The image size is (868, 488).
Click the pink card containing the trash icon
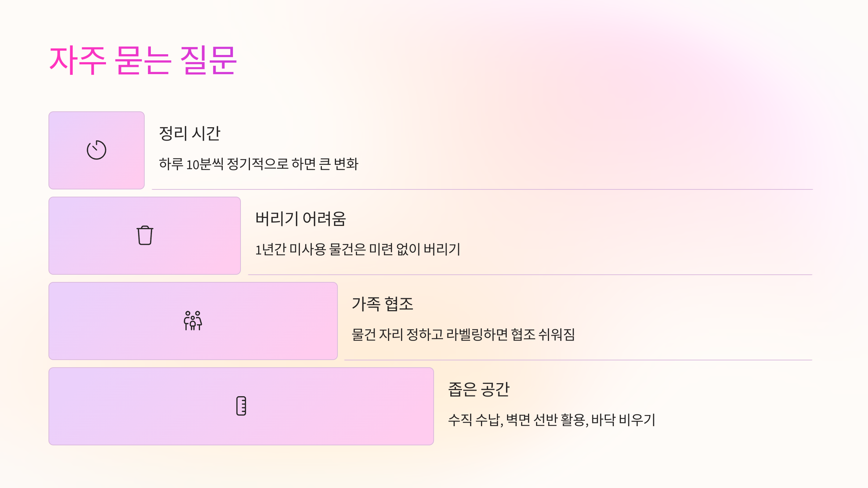point(145,236)
